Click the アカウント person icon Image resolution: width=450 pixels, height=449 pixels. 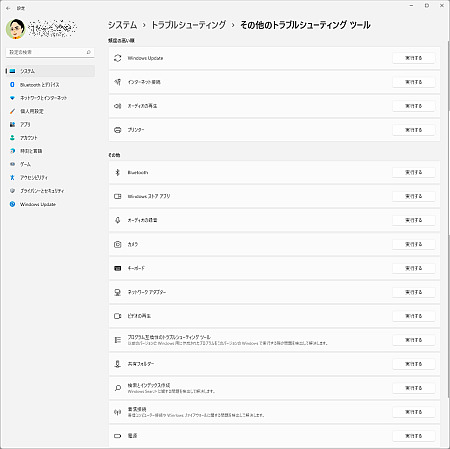pyautogui.click(x=12, y=138)
